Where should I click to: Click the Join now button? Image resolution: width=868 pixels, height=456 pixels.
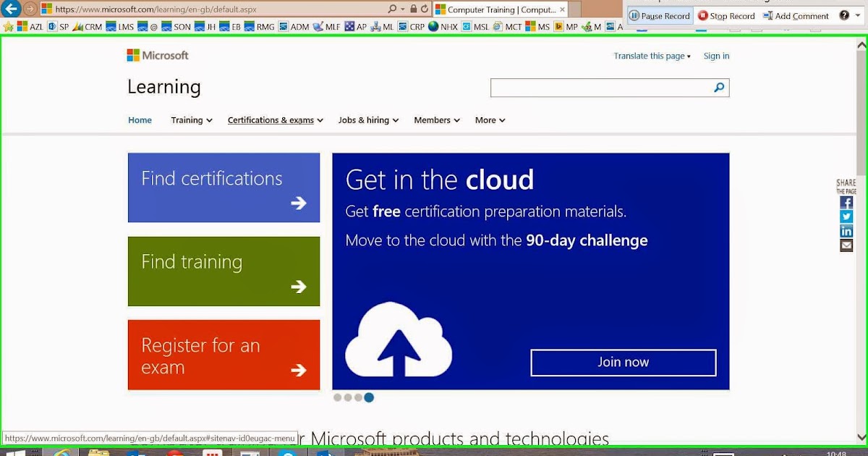tap(624, 362)
